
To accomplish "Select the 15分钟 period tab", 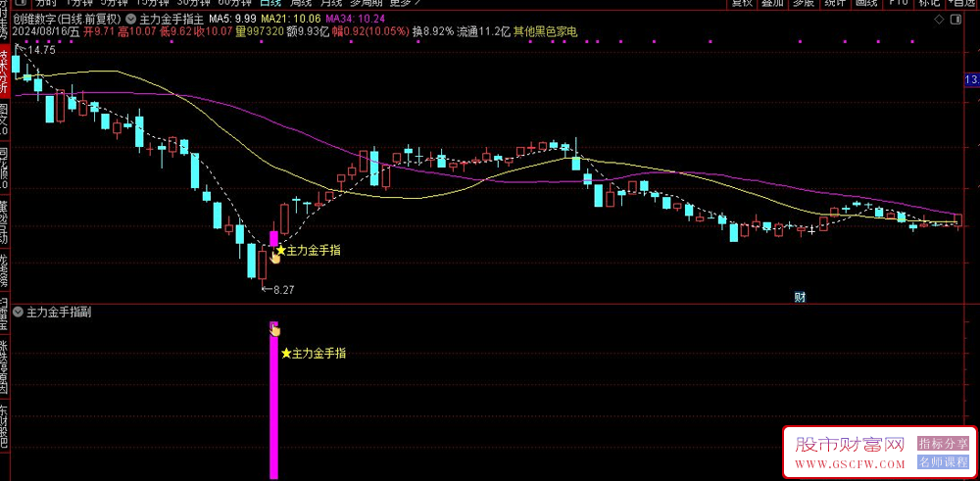I will pos(154,3).
